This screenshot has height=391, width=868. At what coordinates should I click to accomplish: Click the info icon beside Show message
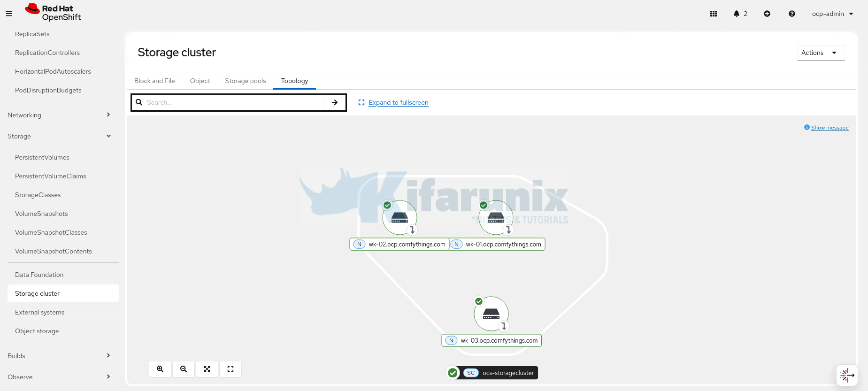(x=807, y=127)
